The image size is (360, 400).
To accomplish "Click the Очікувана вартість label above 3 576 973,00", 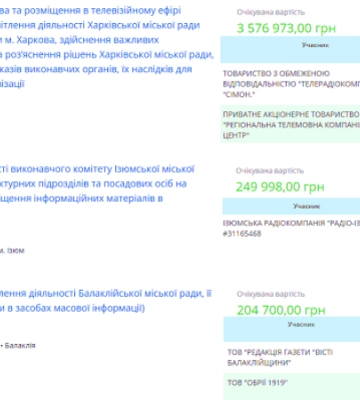I will tap(271, 12).
